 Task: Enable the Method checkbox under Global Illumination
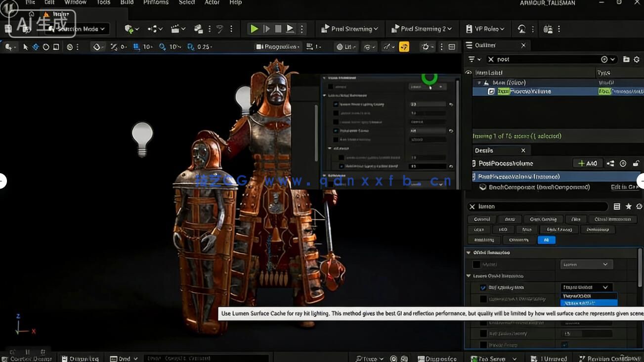click(477, 264)
